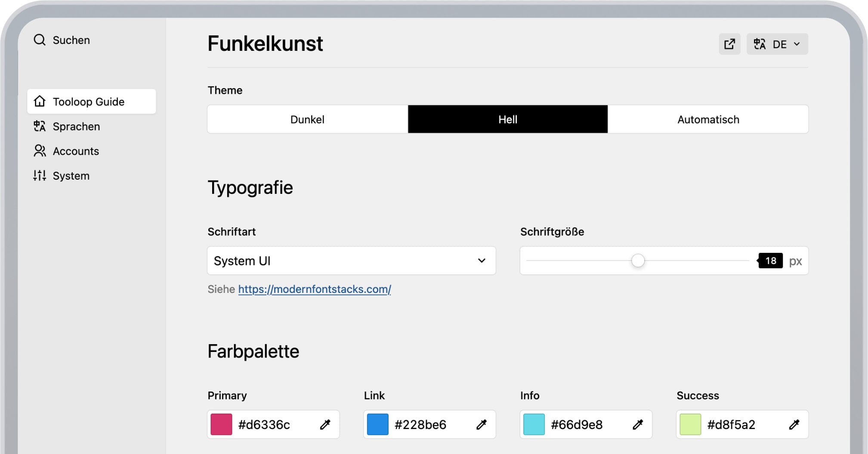Open the DE language dropdown

[x=777, y=44]
